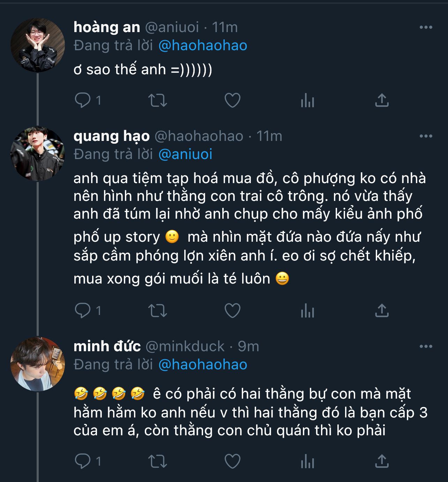Share minh đức's tweet
448x482 pixels.
382,461
